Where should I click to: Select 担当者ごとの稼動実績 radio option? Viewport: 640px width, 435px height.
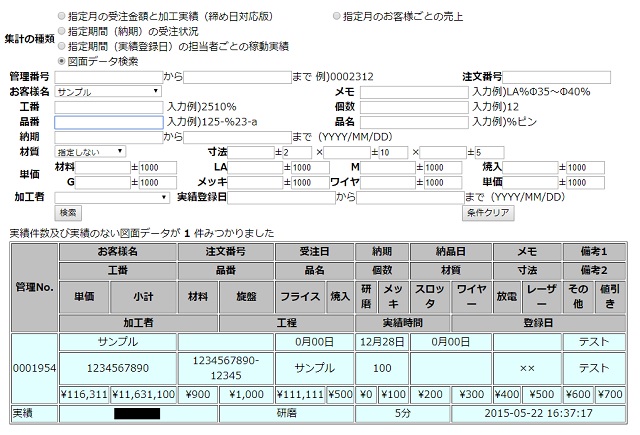pos(61,46)
